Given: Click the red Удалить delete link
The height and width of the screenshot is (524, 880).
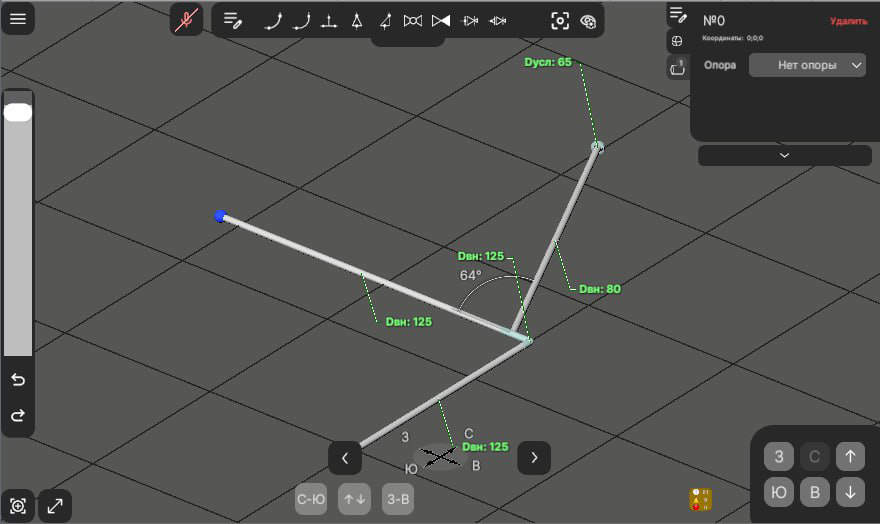Looking at the screenshot, I should click(x=848, y=21).
